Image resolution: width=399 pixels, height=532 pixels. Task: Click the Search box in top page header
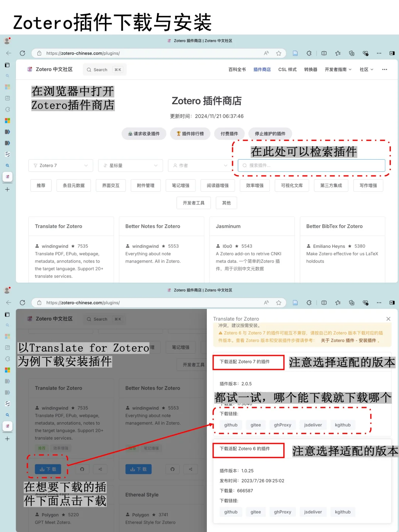pyautogui.click(x=105, y=69)
